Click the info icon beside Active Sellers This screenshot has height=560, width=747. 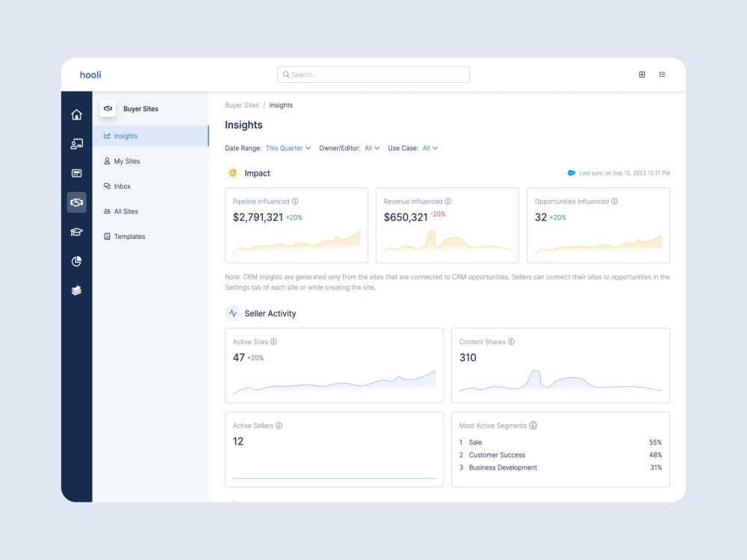(279, 426)
